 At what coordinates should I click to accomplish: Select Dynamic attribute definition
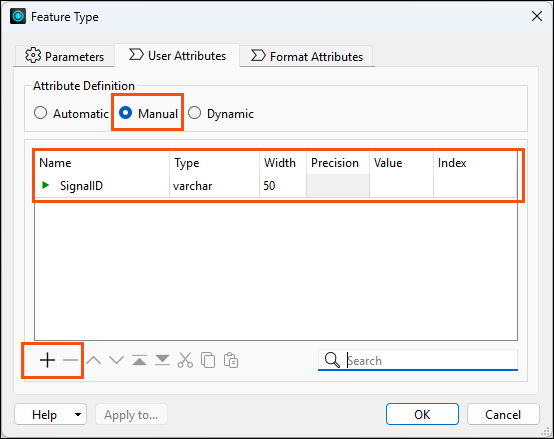[194, 113]
